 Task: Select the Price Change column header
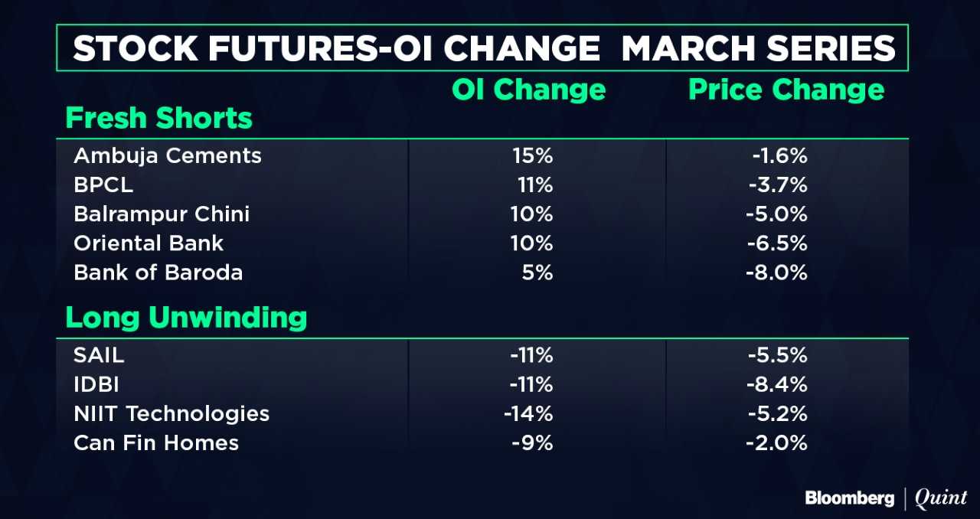coord(786,90)
